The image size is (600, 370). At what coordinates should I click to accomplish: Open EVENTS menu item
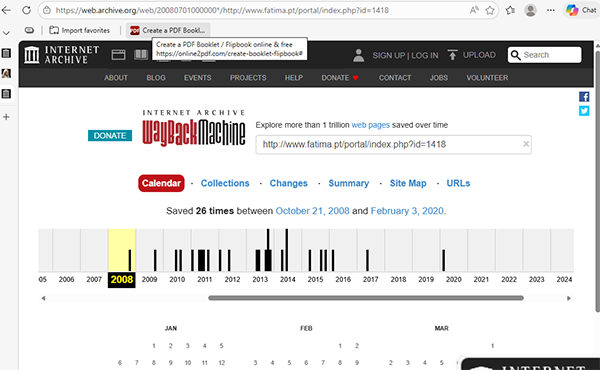pos(197,78)
